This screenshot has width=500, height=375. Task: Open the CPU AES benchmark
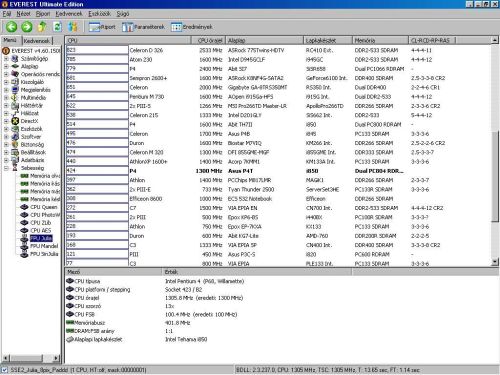coord(36,230)
